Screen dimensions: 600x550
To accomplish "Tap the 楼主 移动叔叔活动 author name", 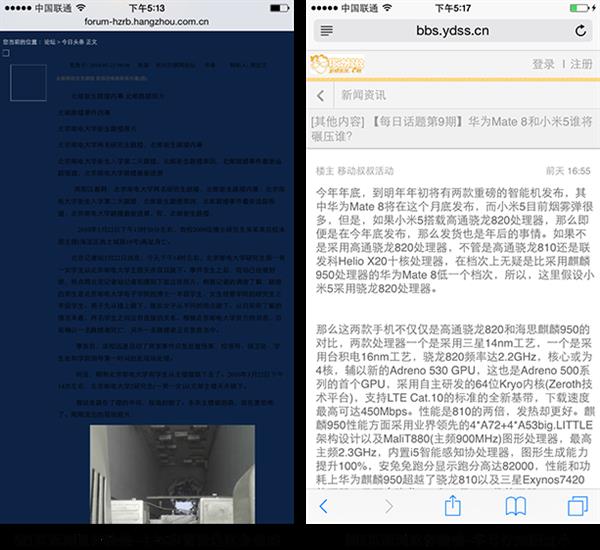I will [x=355, y=171].
